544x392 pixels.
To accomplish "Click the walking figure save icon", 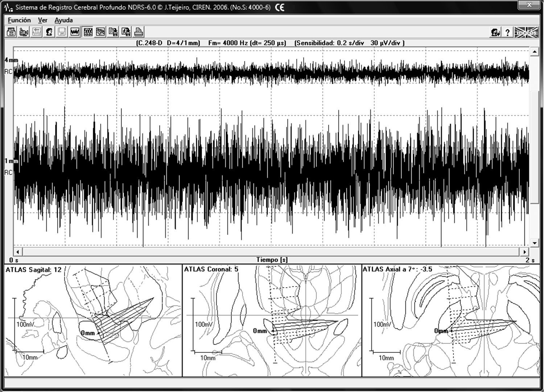I will [x=126, y=32].
